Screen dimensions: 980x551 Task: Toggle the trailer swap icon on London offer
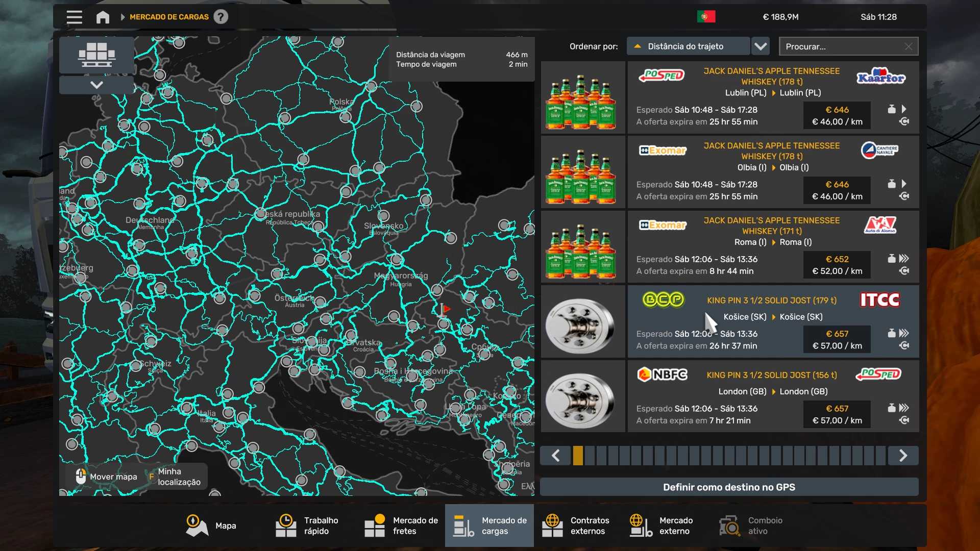tap(904, 420)
